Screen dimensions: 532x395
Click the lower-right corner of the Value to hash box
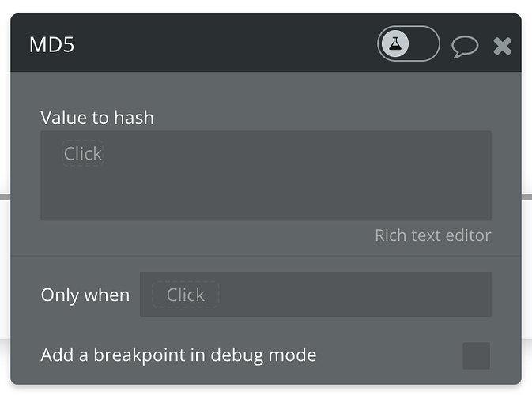[482, 212]
